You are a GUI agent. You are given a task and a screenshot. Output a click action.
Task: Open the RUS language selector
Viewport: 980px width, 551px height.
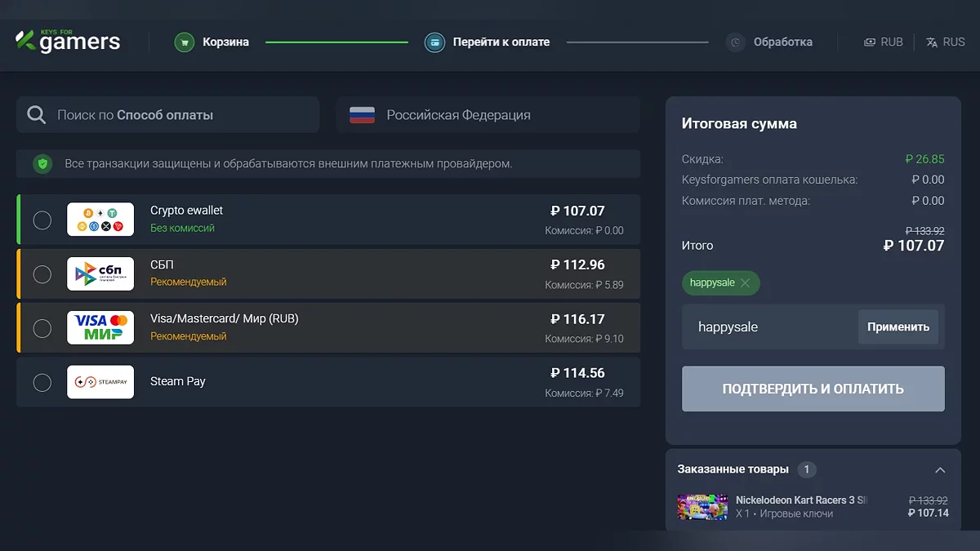[946, 42]
